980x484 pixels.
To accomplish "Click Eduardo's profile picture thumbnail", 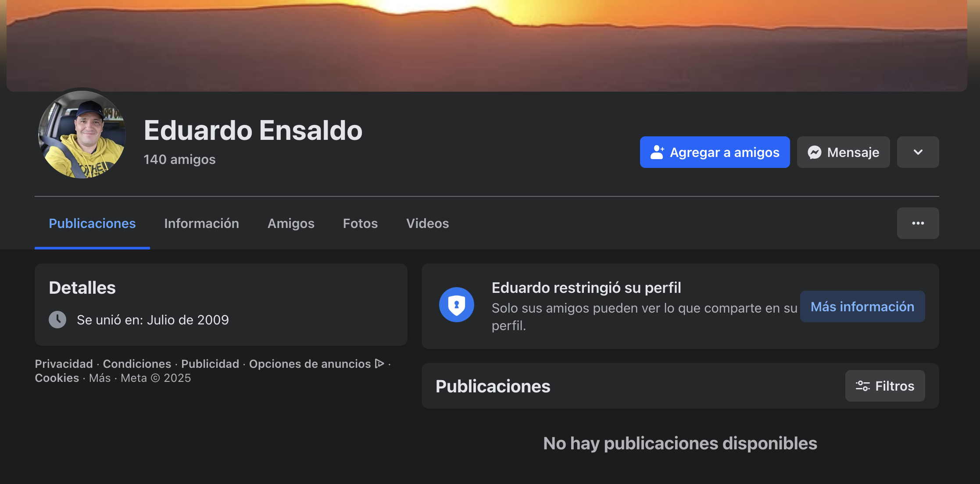I will tap(82, 135).
